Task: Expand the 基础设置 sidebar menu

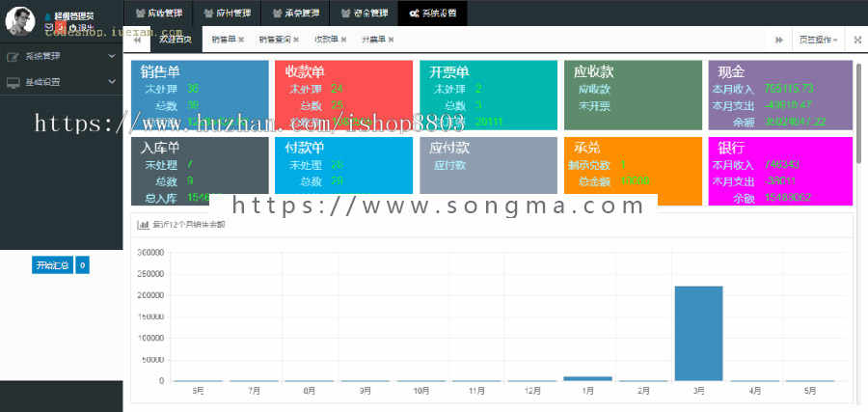Action: [x=61, y=82]
